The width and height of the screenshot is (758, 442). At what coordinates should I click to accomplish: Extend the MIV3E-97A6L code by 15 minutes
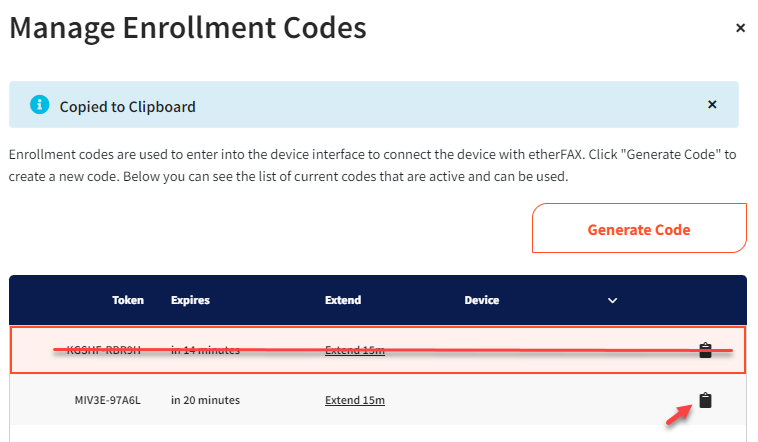(x=355, y=400)
